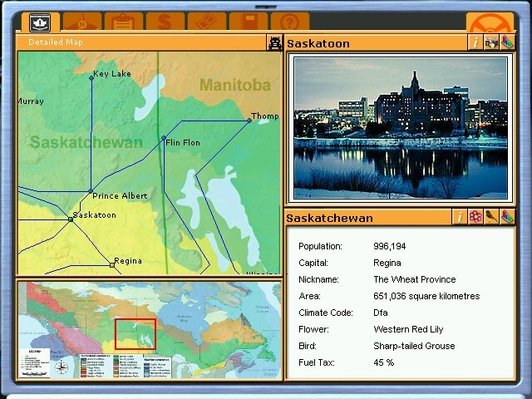This screenshot has width=532, height=399.
Task: Click the Saskatchewan panel heading
Action: (x=329, y=218)
